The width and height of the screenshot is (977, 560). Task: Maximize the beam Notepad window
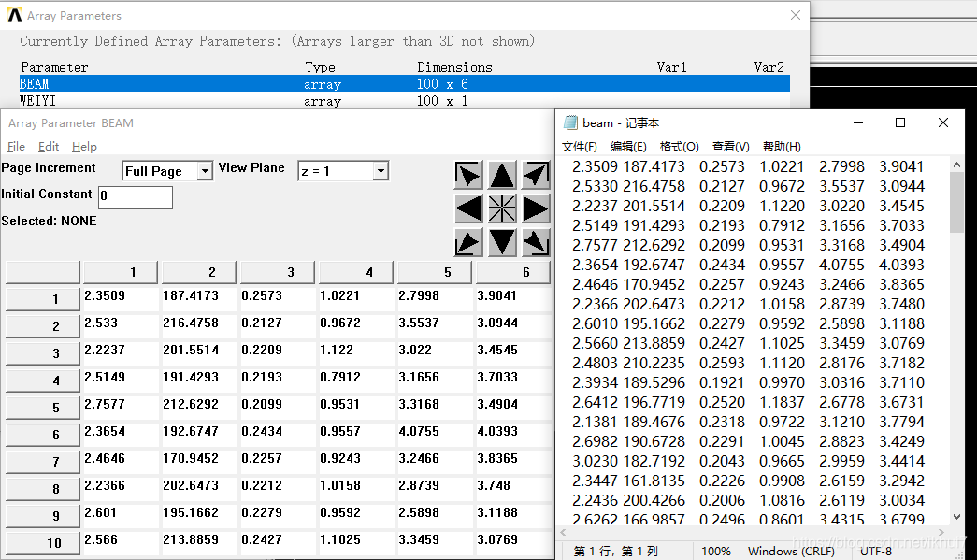point(900,122)
